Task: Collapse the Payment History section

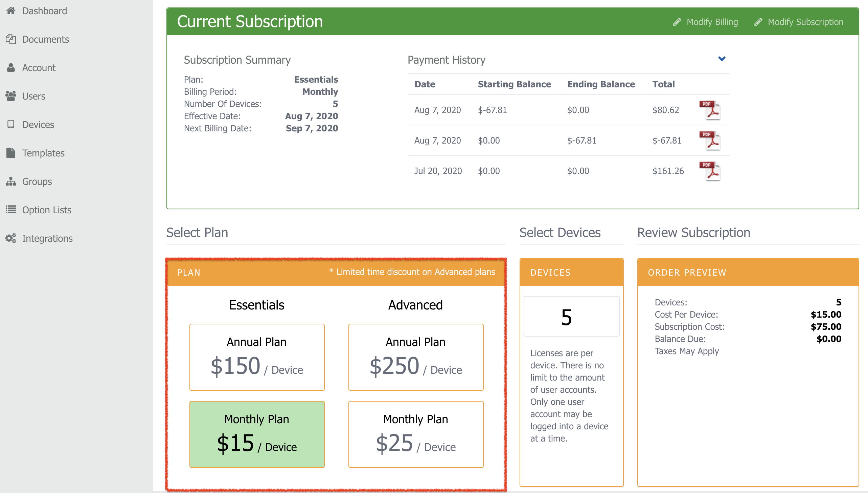Action: [722, 59]
